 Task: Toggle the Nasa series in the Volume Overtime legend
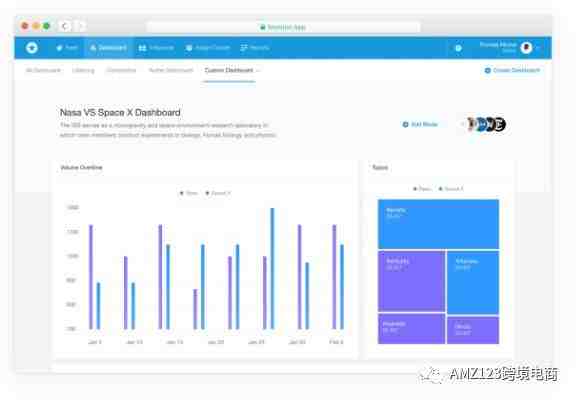[x=188, y=193]
